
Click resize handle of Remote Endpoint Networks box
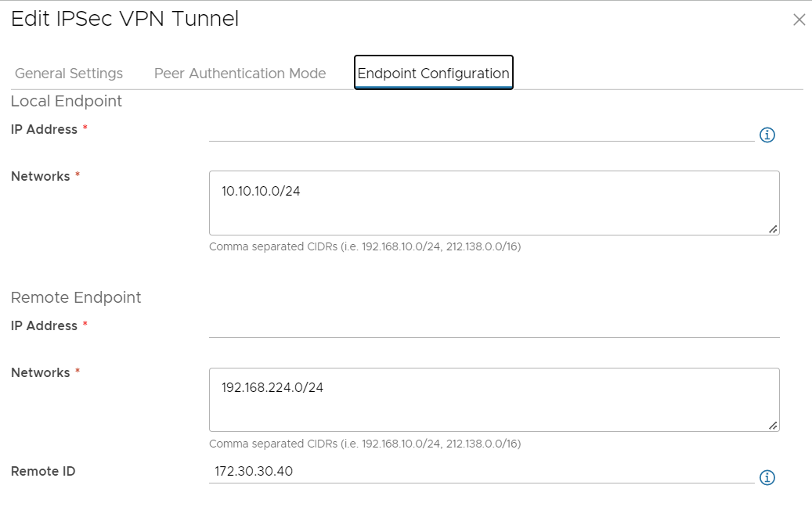tap(773, 425)
